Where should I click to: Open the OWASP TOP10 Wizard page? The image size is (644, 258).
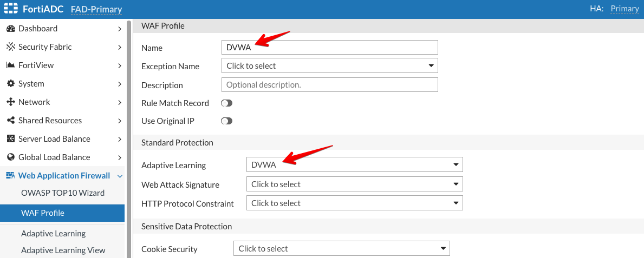coord(63,193)
